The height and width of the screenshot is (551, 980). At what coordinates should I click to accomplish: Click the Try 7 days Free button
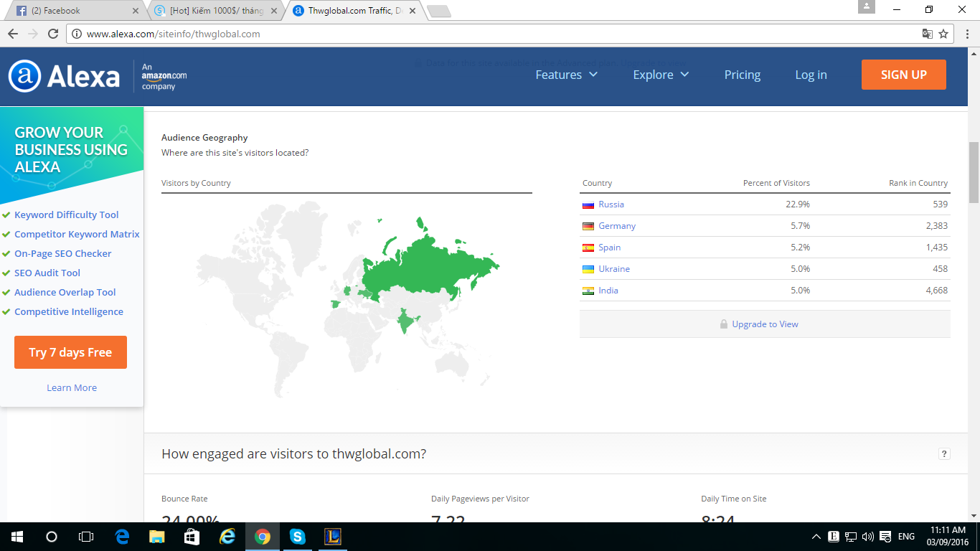tap(70, 352)
